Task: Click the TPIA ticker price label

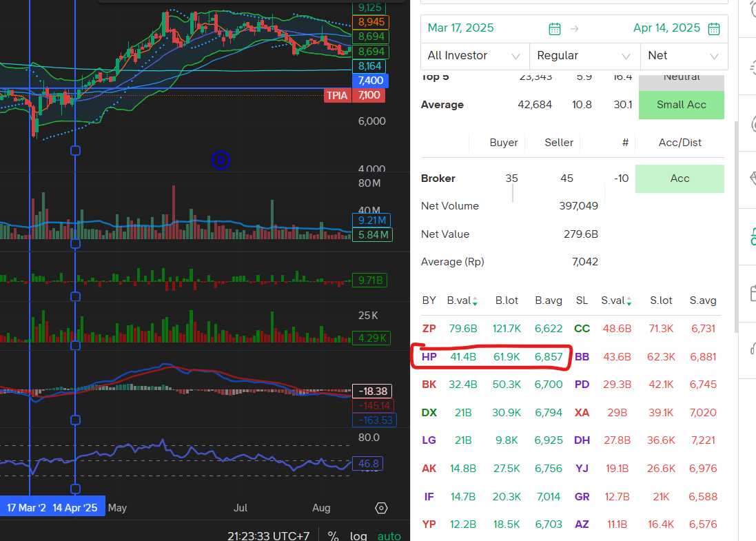Action: click(x=337, y=95)
